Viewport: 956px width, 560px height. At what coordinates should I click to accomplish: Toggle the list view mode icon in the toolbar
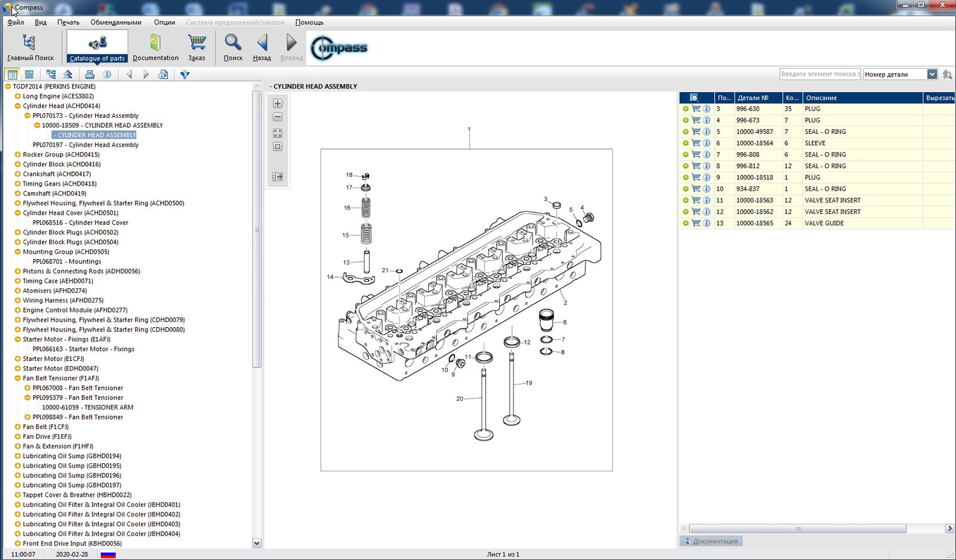(12, 74)
